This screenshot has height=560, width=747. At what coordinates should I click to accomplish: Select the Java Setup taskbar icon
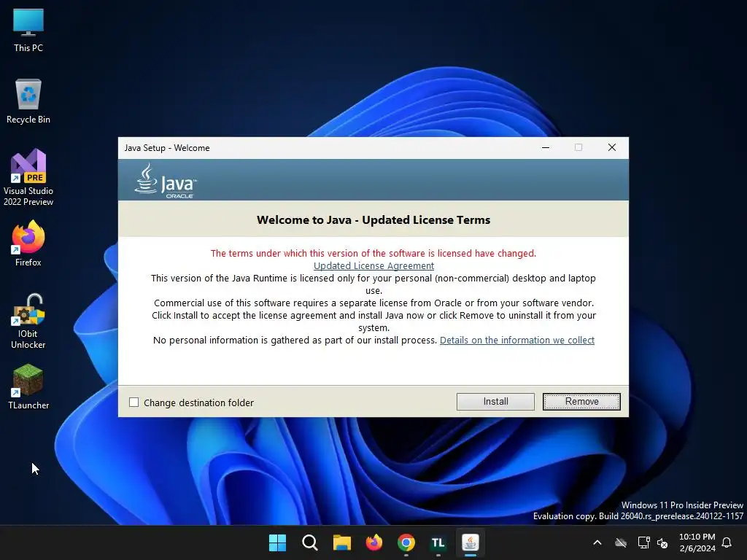(471, 542)
